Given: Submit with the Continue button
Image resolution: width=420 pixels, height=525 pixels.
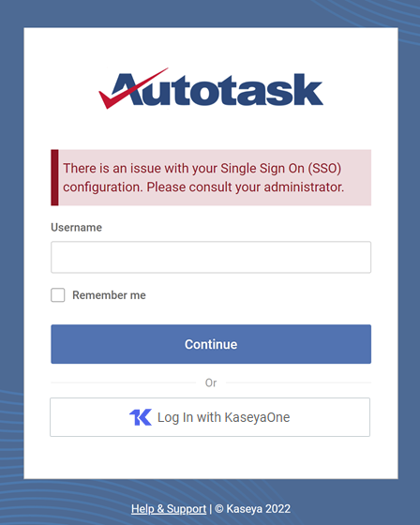Looking at the screenshot, I should (x=211, y=344).
